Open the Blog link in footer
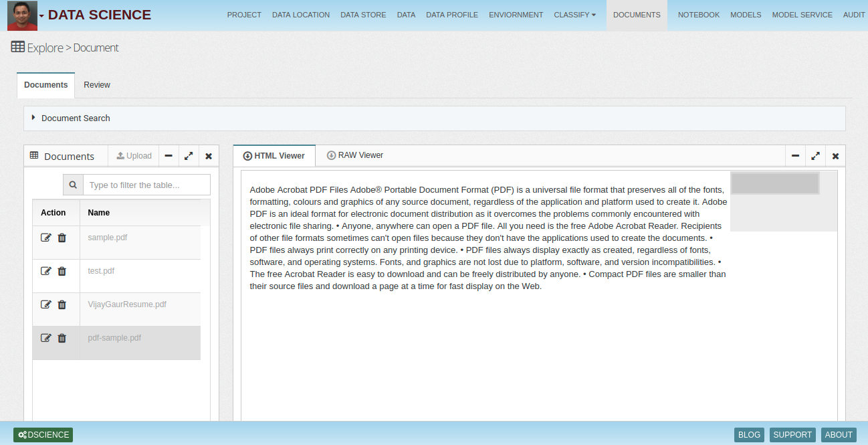Image resolution: width=868 pixels, height=445 pixels. [749, 435]
